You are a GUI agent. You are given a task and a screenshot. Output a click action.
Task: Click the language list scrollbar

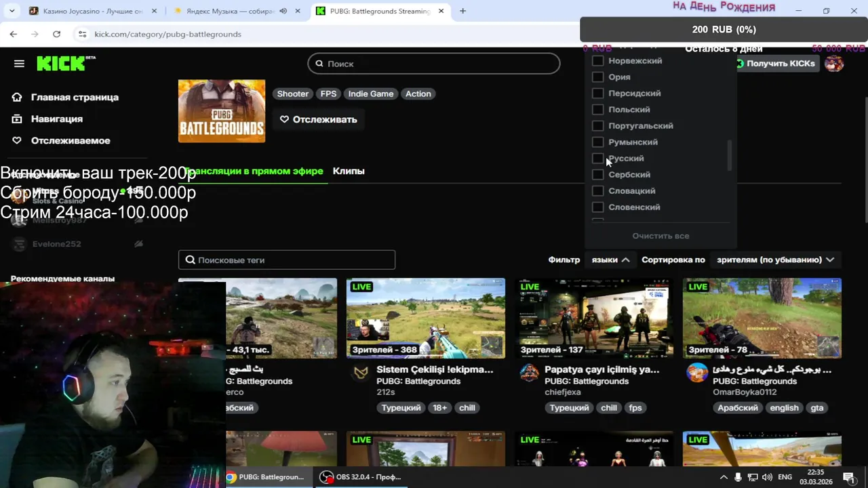[x=730, y=155]
